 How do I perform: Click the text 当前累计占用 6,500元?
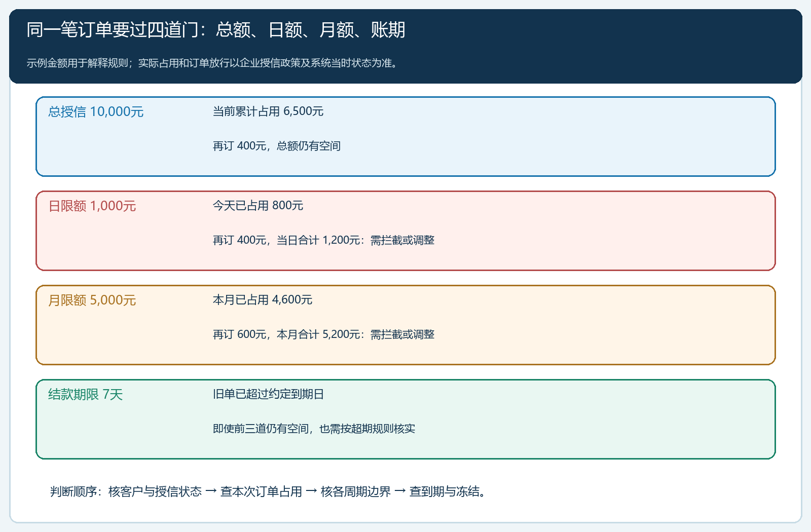click(268, 111)
